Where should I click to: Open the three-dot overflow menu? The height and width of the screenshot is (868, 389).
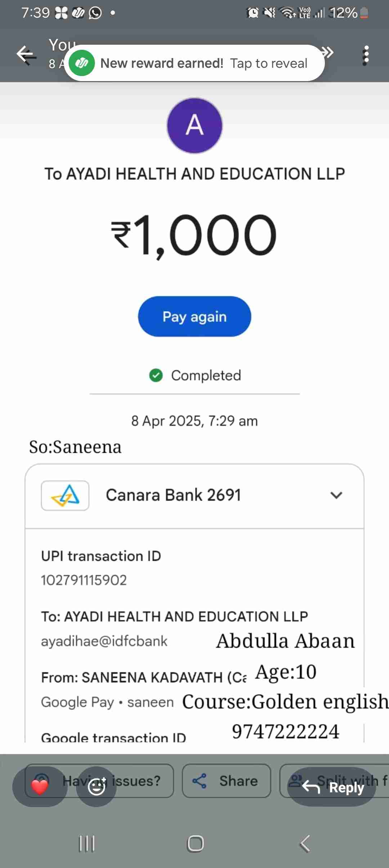click(366, 55)
